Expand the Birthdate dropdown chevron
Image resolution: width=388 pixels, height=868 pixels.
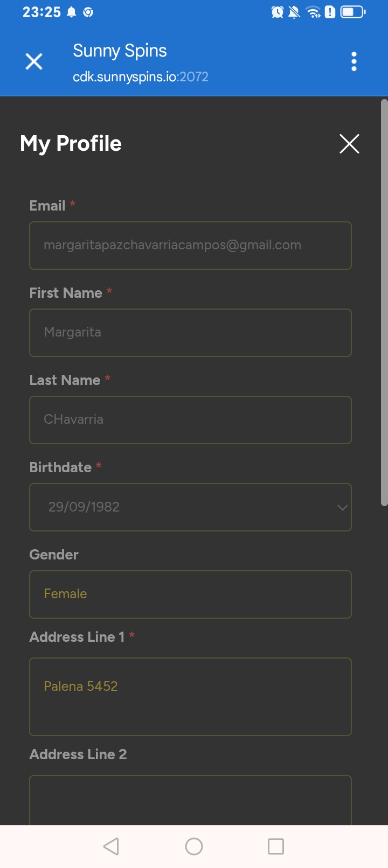342,507
